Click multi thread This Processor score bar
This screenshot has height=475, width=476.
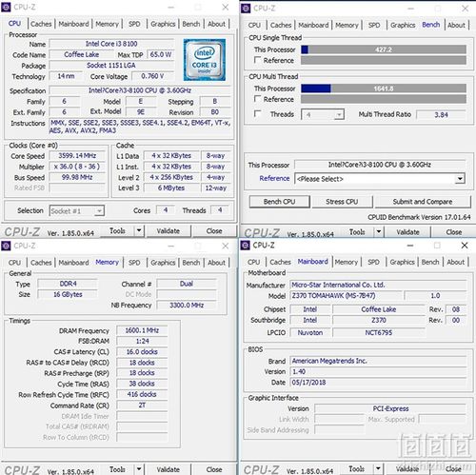point(384,89)
